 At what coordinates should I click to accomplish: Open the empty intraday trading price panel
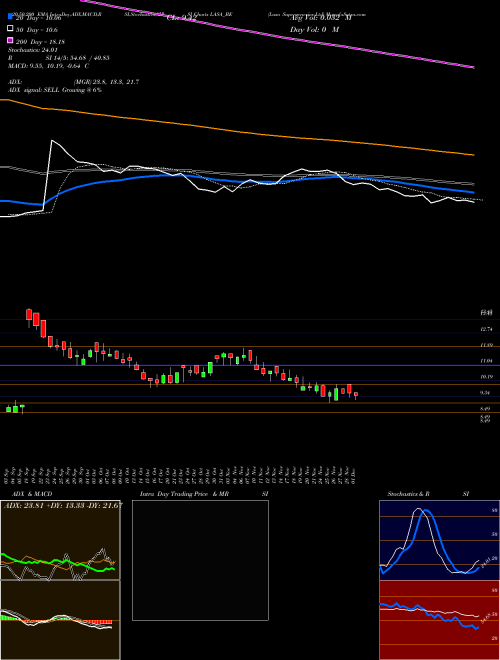200,560
